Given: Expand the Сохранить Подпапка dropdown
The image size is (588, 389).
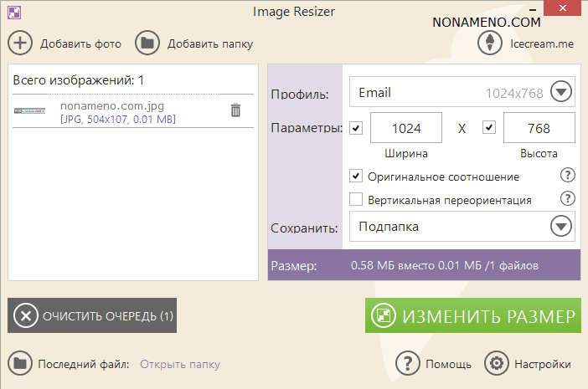Looking at the screenshot, I should (x=560, y=227).
